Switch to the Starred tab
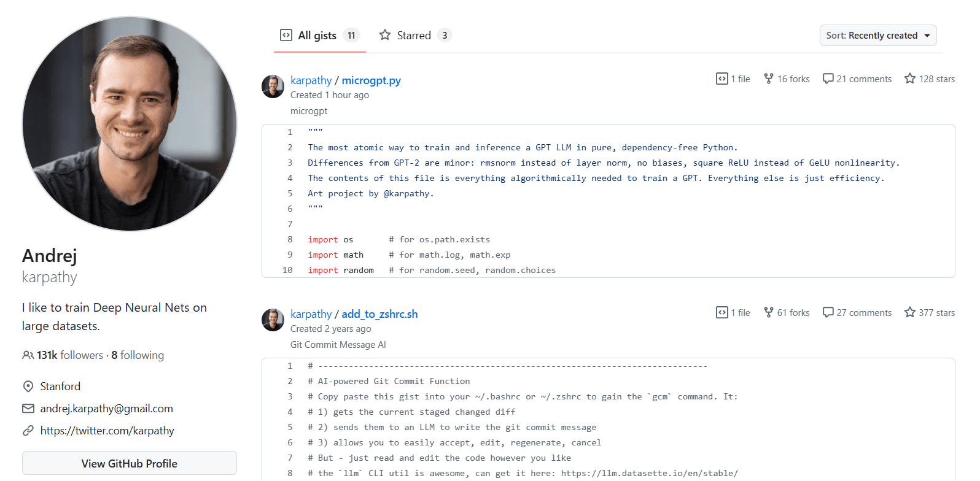 click(414, 35)
